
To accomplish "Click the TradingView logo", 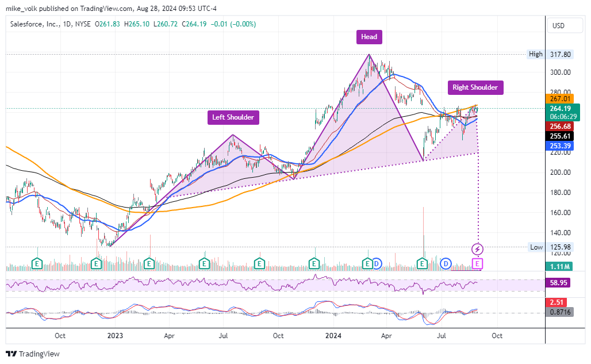I will 33,354.
